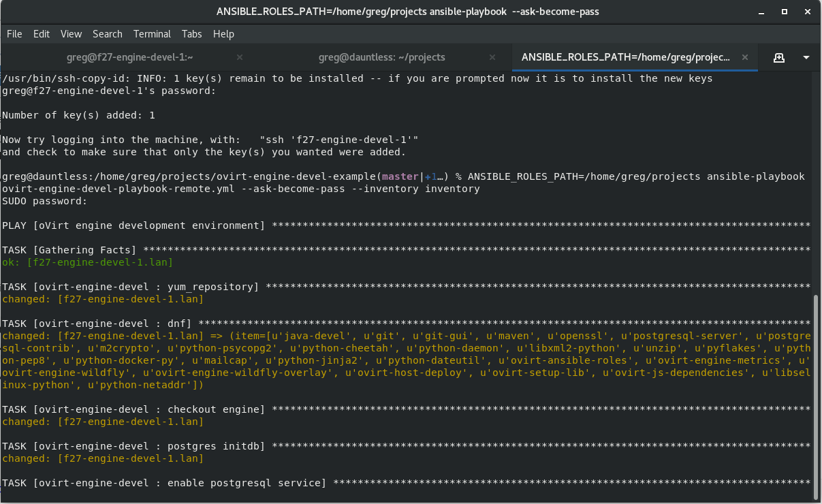Close the ANSIBLE_ROLES_PATH tab
The image size is (822, 504).
click(x=745, y=58)
